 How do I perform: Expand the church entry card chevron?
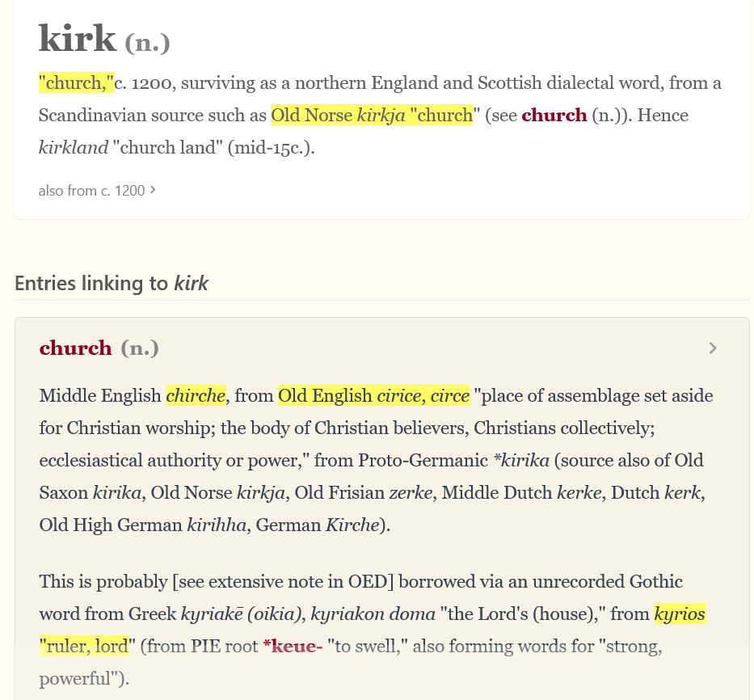(x=712, y=348)
